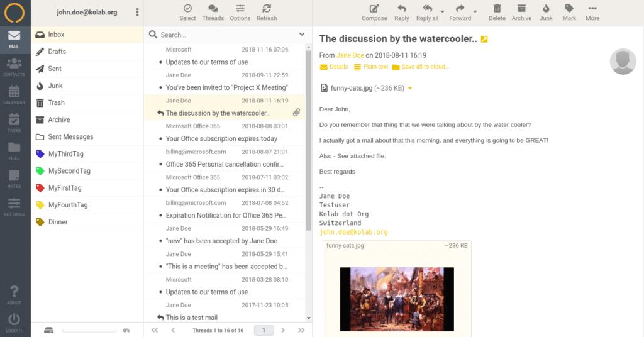Expand the funny-cats.jpg attachment menu arrow
The width and height of the screenshot is (644, 337).
(410, 89)
